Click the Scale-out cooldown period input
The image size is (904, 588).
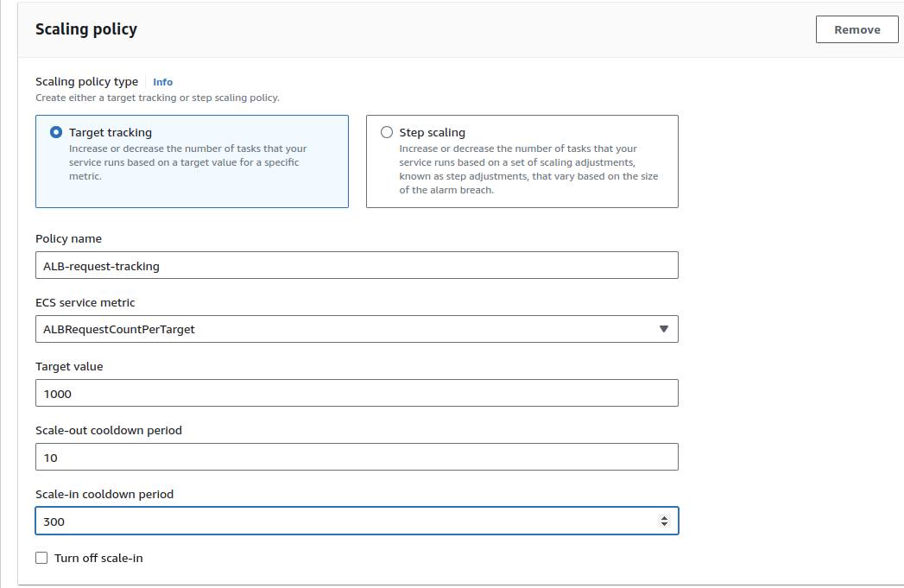click(356, 457)
